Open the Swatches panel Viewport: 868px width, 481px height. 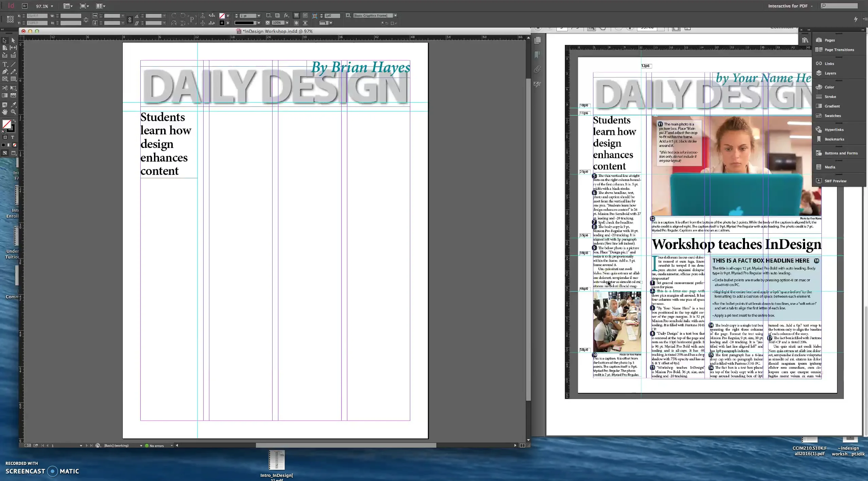tap(832, 116)
